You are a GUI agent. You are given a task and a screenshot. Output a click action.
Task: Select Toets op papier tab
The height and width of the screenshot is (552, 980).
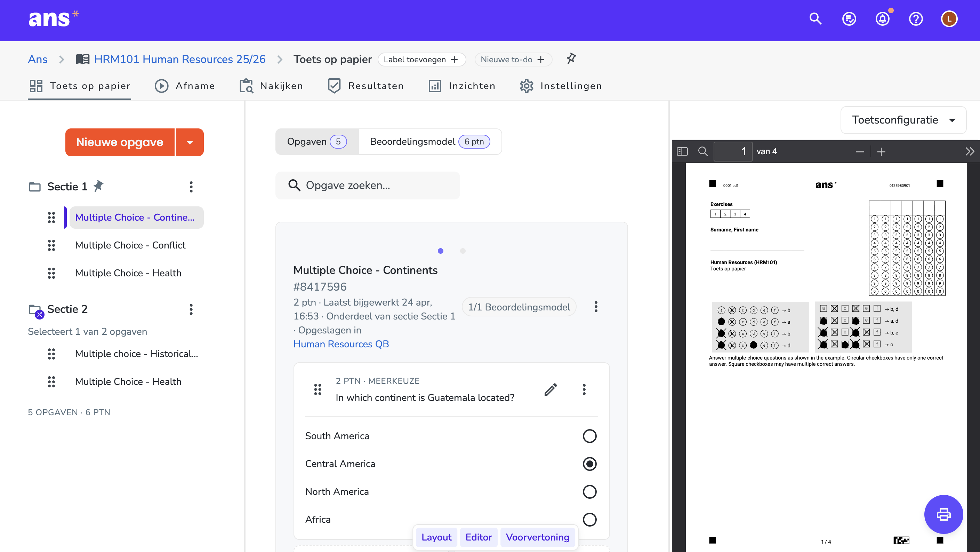[80, 86]
